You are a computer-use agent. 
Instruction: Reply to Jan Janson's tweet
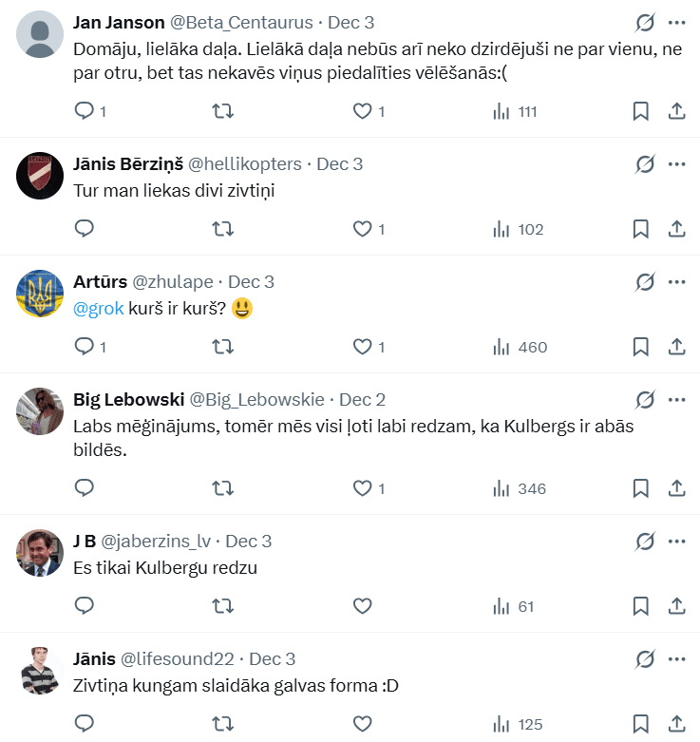tap(85, 111)
